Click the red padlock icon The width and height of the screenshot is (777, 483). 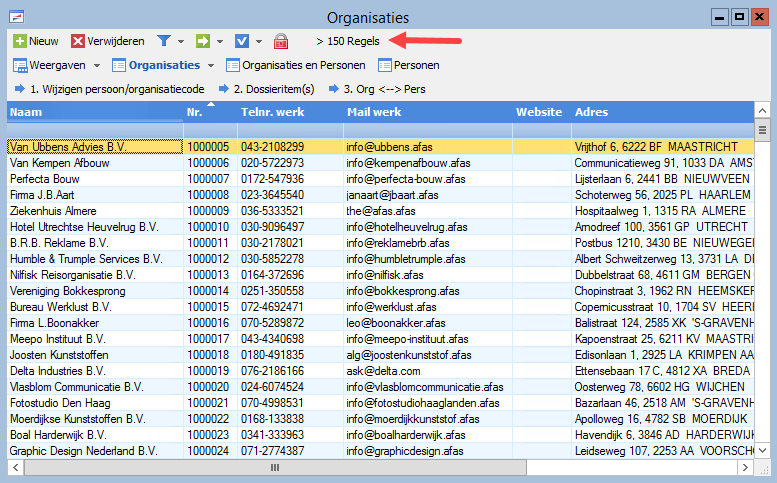pos(281,41)
